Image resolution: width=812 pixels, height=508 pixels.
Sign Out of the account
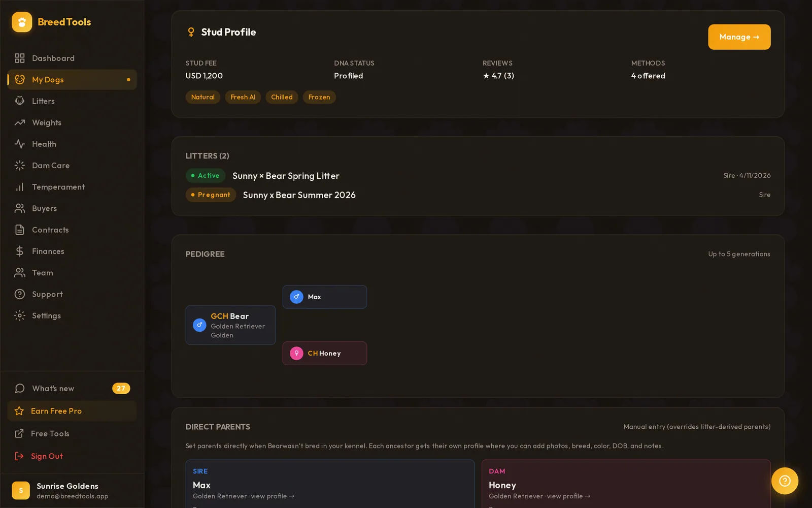[72, 456]
